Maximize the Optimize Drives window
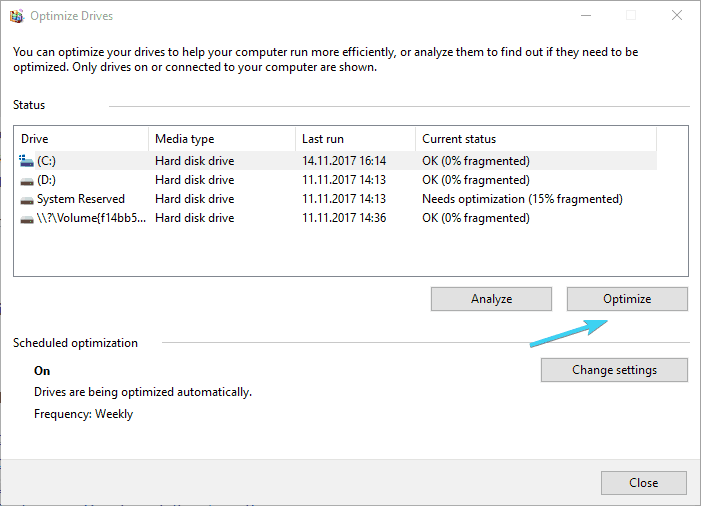The height and width of the screenshot is (506, 701). (631, 16)
